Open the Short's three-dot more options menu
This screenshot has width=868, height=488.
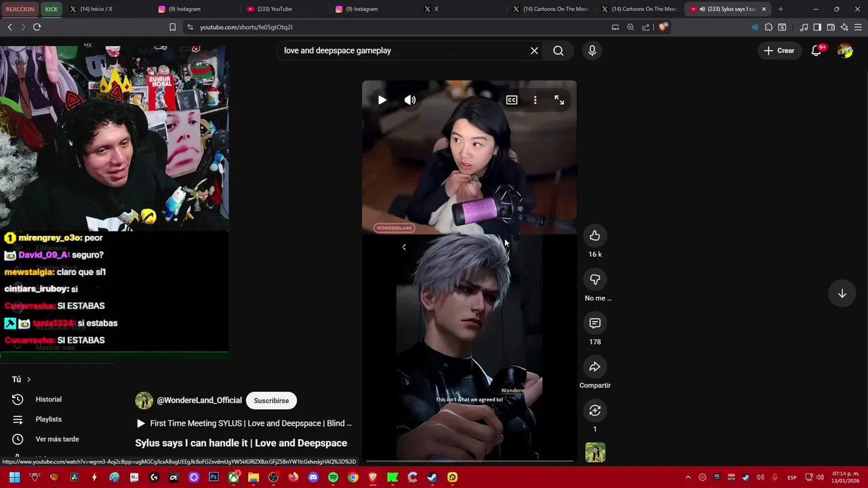click(x=535, y=100)
